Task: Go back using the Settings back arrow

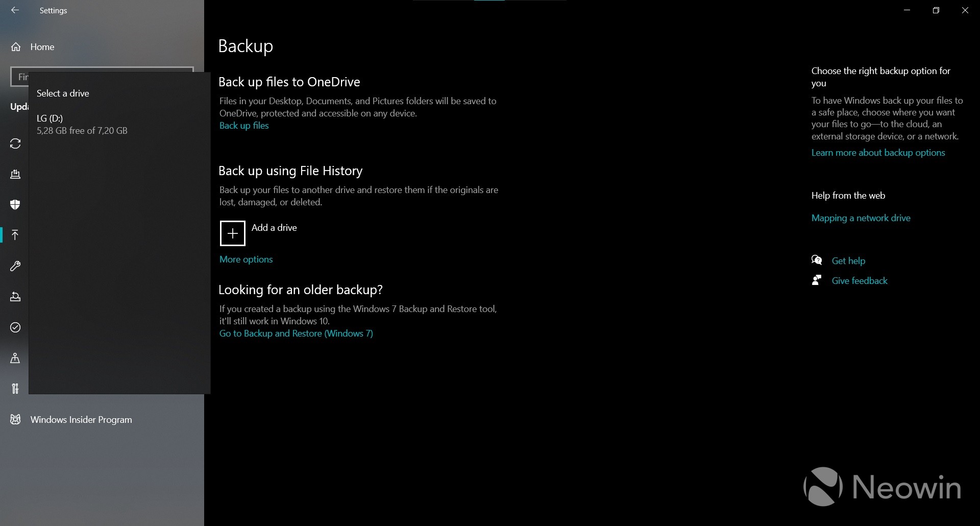Action: [x=15, y=10]
